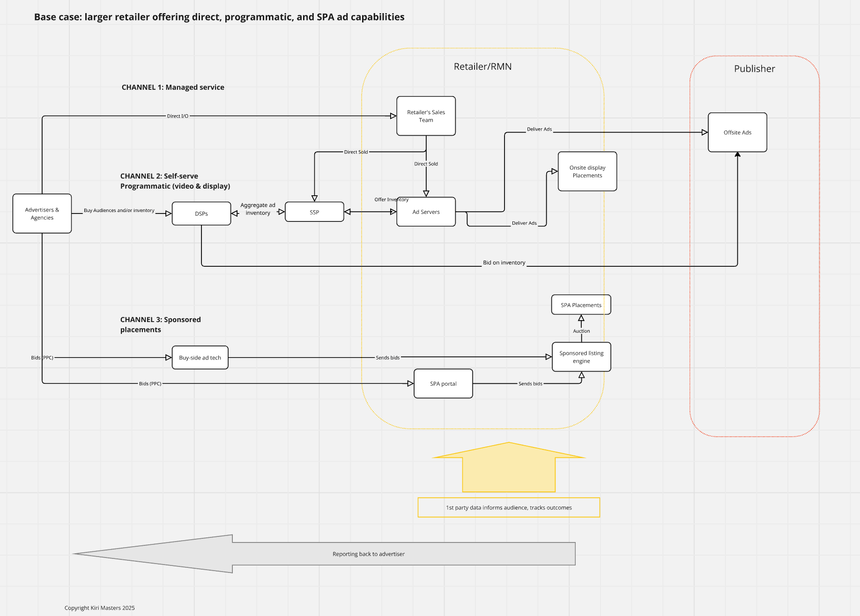The image size is (860, 616).
Task: Click the 'Auction' connector label
Action: (x=581, y=331)
